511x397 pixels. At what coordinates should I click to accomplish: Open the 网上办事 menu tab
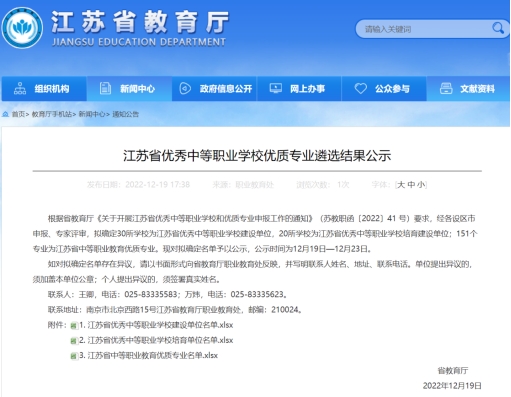299,89
